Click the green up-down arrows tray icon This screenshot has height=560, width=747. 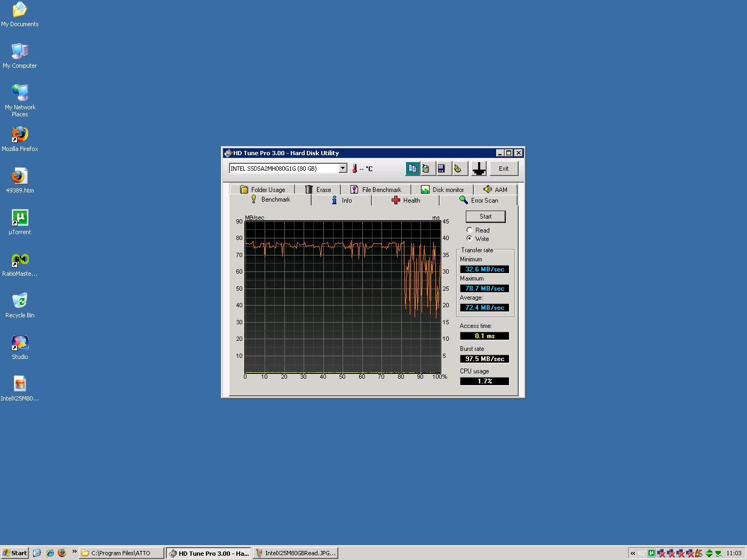(709, 553)
